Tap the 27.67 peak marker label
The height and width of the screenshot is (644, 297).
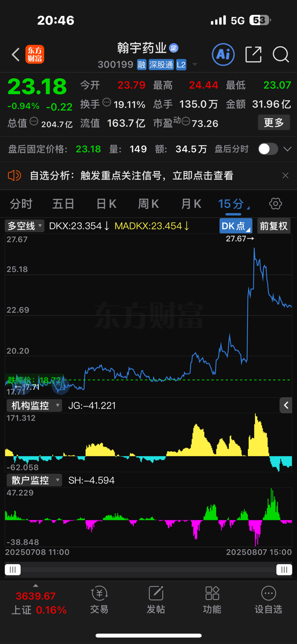(240, 239)
